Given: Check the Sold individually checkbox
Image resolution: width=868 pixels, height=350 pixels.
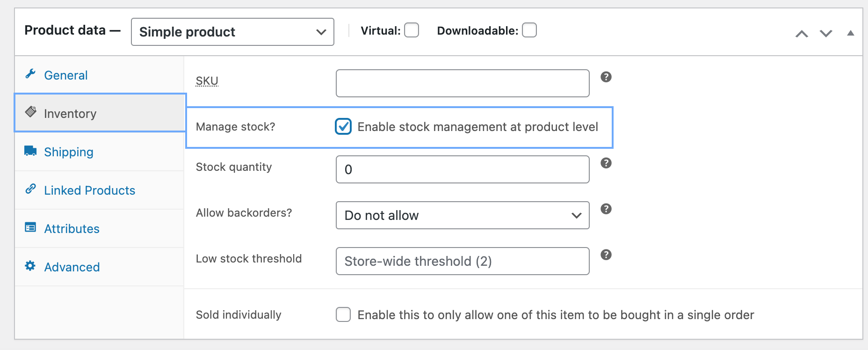Looking at the screenshot, I should click(343, 315).
